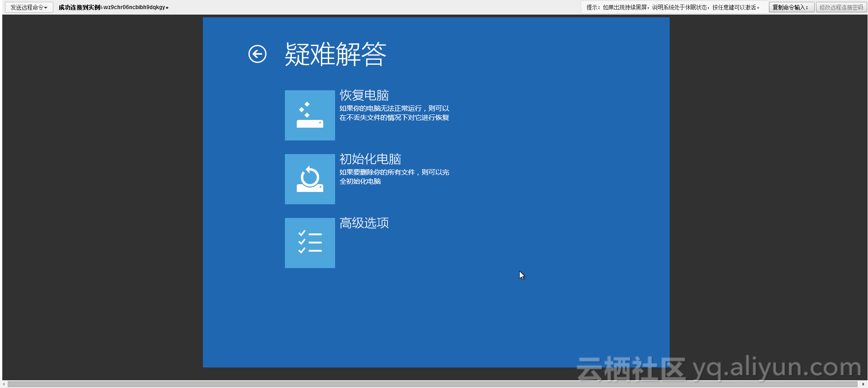Click the horizontal scrollbar right arrow
The width and height of the screenshot is (868, 388).
[x=863, y=384]
